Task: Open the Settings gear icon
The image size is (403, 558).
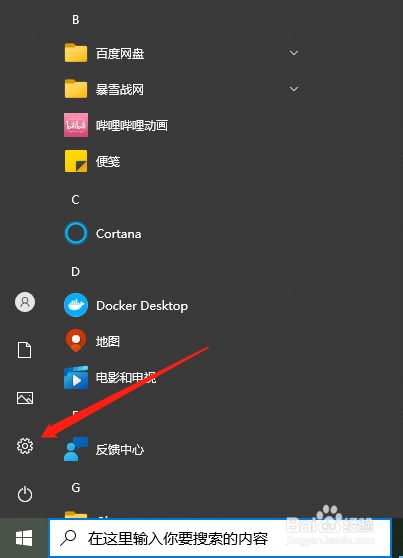Action: (x=25, y=446)
